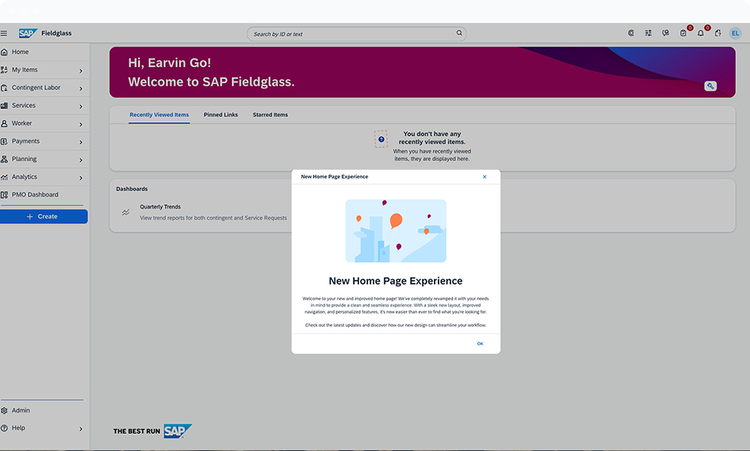750x451 pixels.
Task: Close the New Home Page Experience dialog
Action: 485,176
